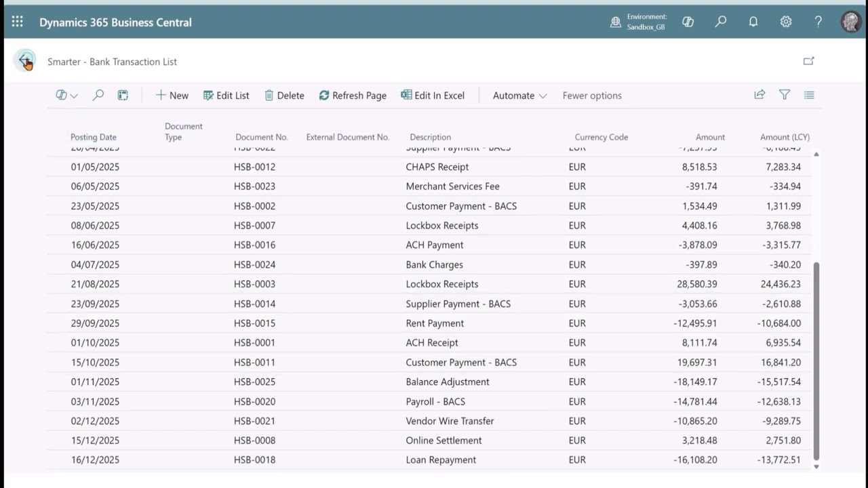Click the Document Type column header

point(183,131)
